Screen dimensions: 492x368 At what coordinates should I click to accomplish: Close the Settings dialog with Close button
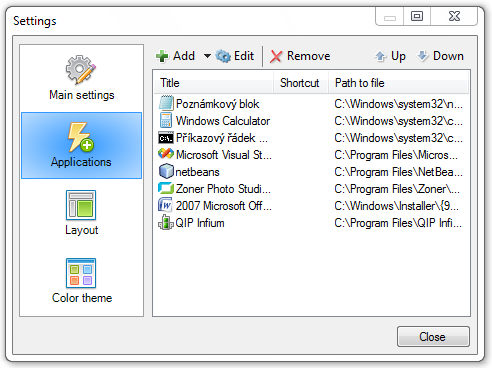tap(433, 337)
